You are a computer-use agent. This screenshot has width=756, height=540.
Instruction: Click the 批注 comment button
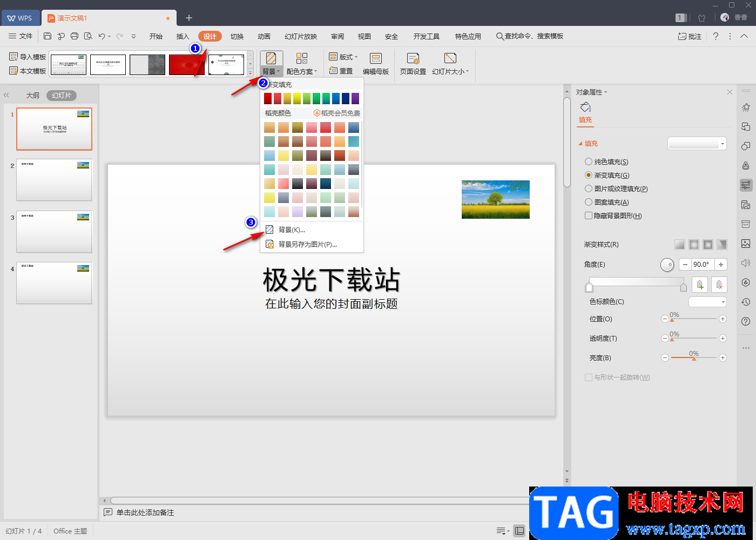[x=690, y=36]
